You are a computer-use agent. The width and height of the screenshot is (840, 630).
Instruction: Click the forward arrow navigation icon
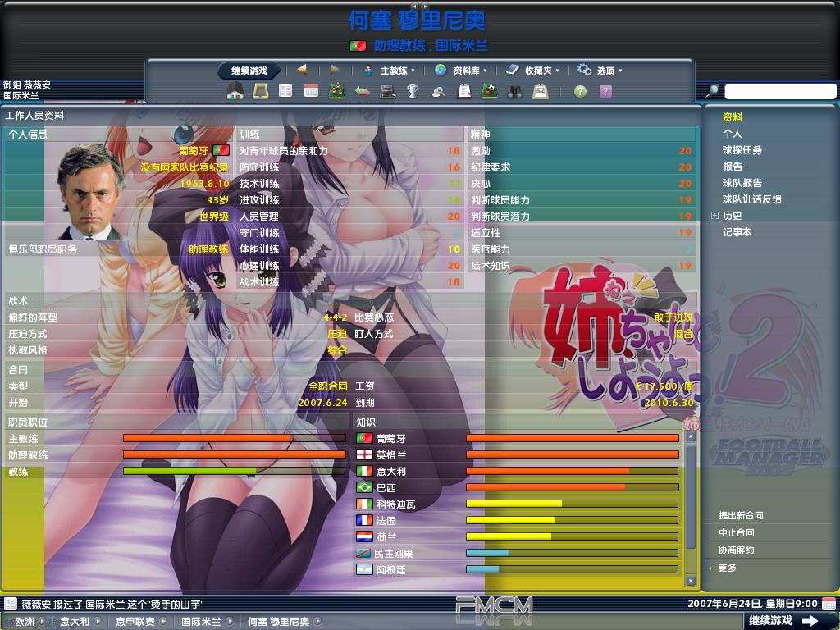pyautogui.click(x=335, y=70)
